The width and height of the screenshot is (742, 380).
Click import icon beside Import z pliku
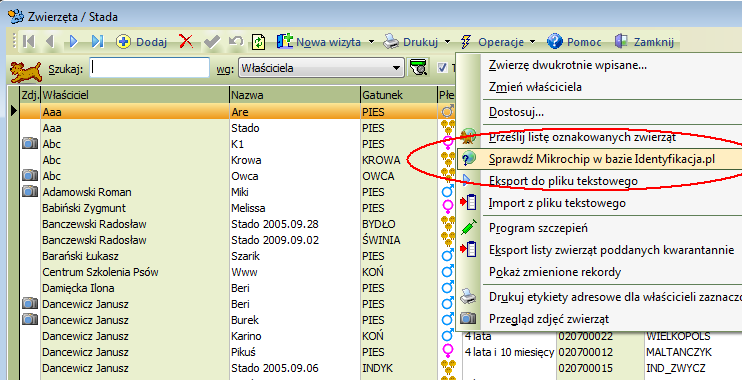click(468, 203)
